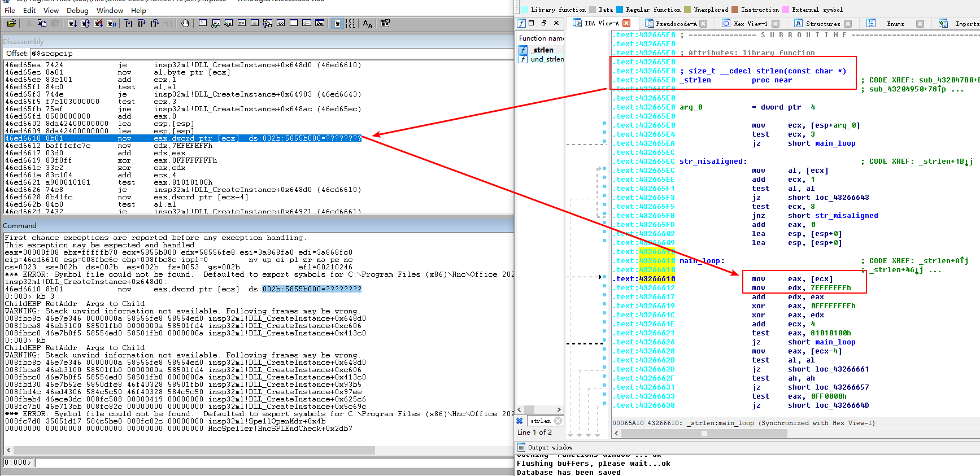This screenshot has width=980, height=476.
Task: Open the Command window toolbar icon
Action: point(203,23)
